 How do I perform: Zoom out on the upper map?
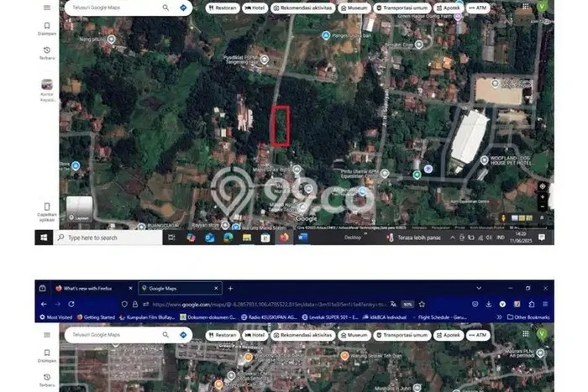click(x=543, y=206)
